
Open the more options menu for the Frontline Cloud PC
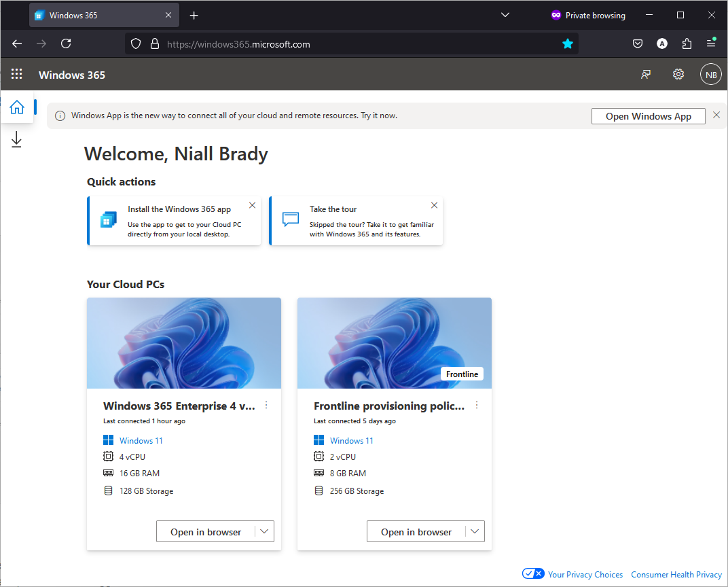point(476,405)
